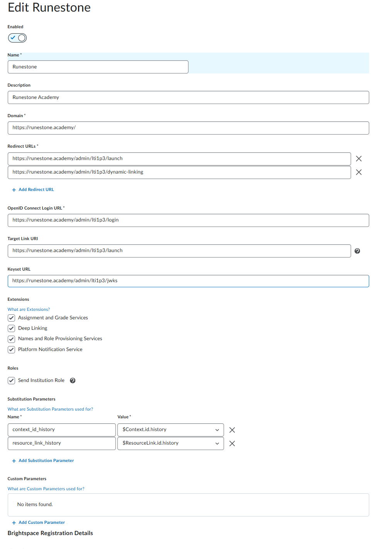Click into the Keyset URL field
This screenshot has height=549, width=392.
188,281
